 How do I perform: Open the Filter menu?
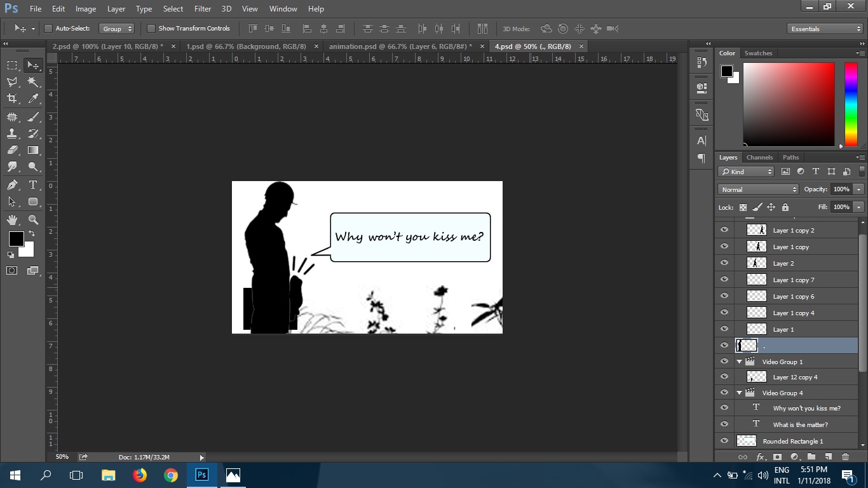[x=203, y=9]
